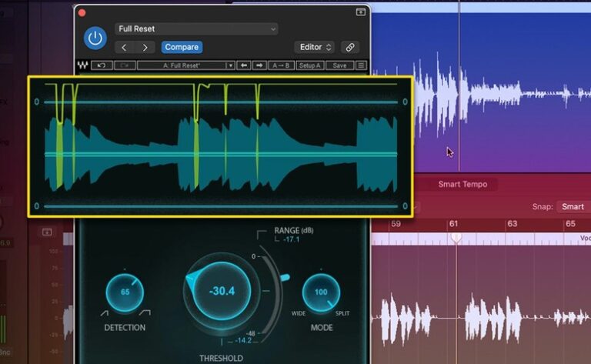
Task: Toggle the plugin power bypass button
Action: tap(95, 38)
